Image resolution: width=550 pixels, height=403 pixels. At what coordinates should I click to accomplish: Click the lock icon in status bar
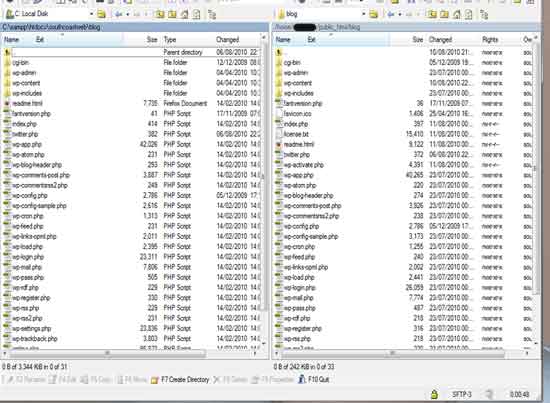tap(434, 394)
